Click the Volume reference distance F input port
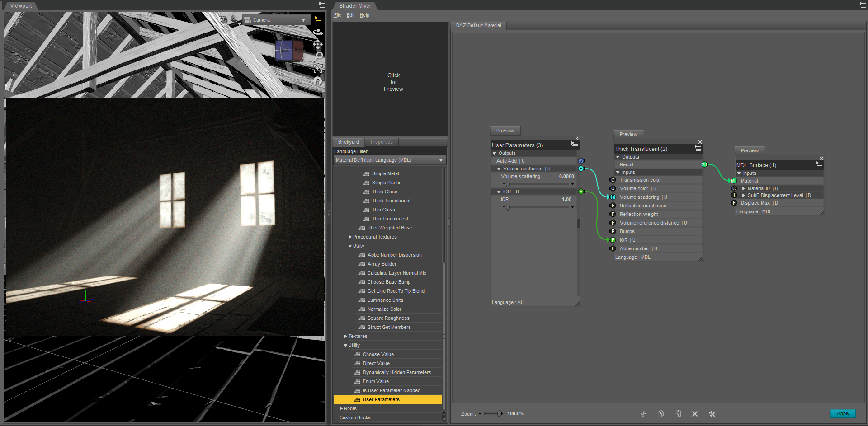 click(x=613, y=223)
